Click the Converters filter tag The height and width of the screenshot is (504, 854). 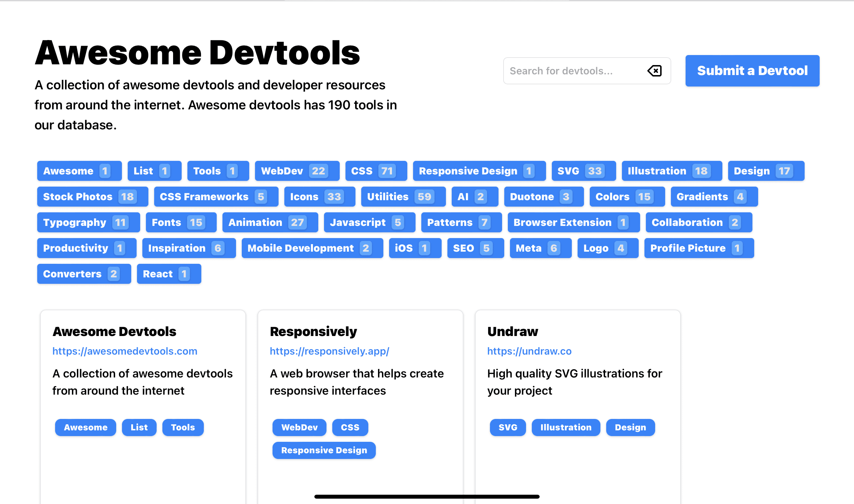coord(84,274)
